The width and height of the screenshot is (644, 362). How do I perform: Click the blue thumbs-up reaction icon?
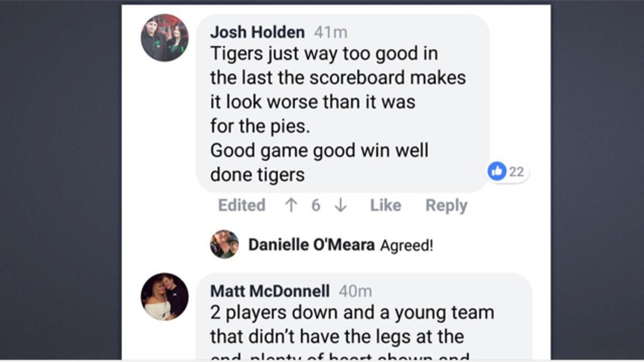click(x=497, y=172)
